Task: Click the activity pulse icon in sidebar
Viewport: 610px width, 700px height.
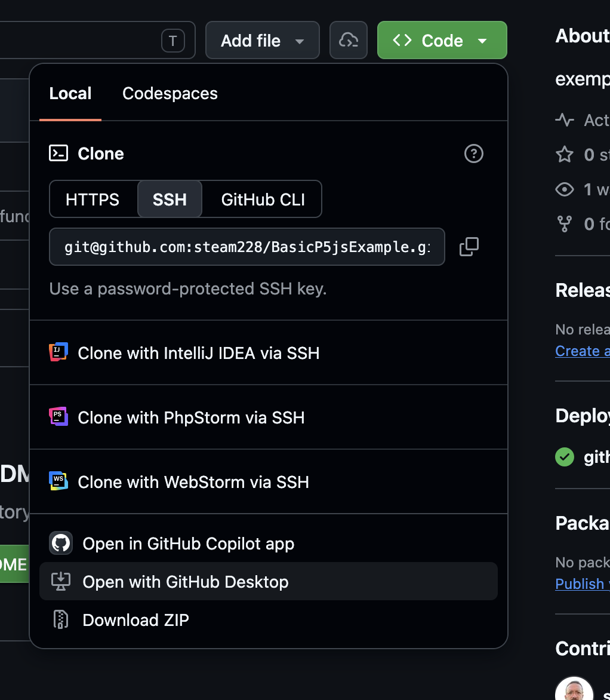Action: pos(565,119)
